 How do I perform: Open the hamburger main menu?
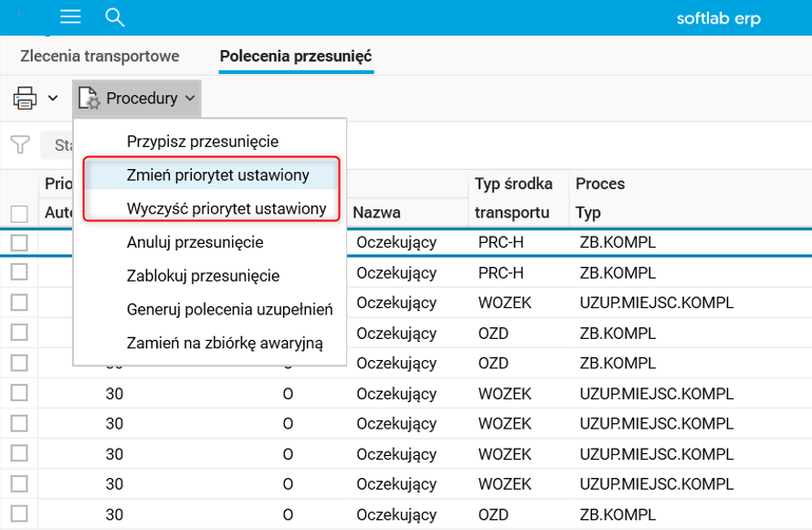point(70,17)
